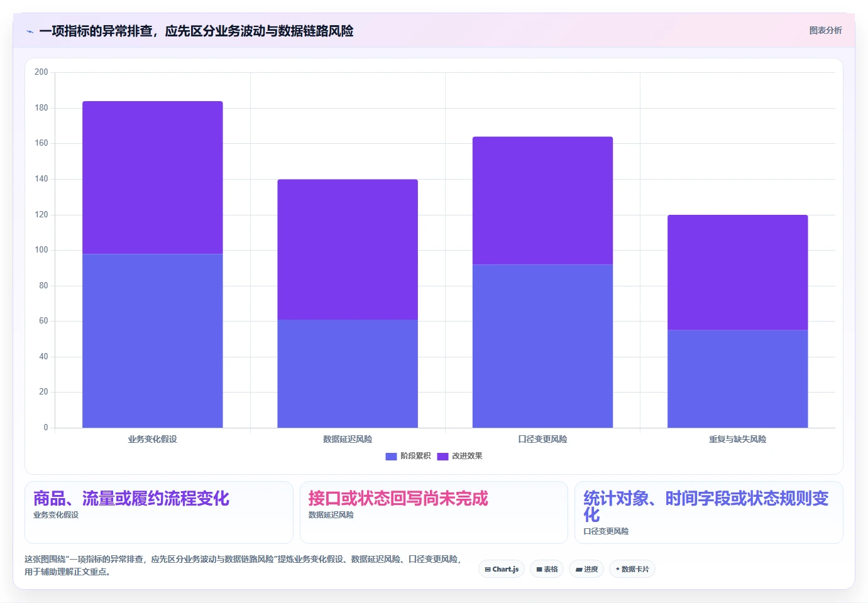Click the lightning icon beside the title
This screenshot has width=868, height=603.
[x=30, y=31]
